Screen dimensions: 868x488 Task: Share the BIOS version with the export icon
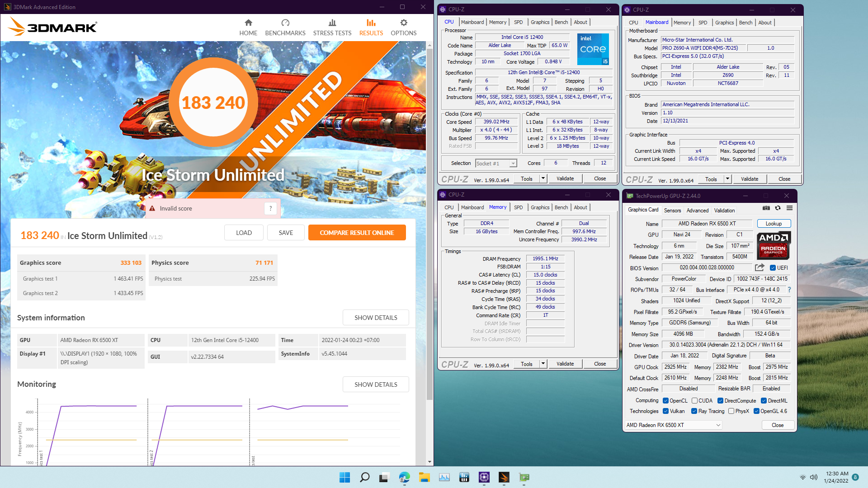(759, 267)
